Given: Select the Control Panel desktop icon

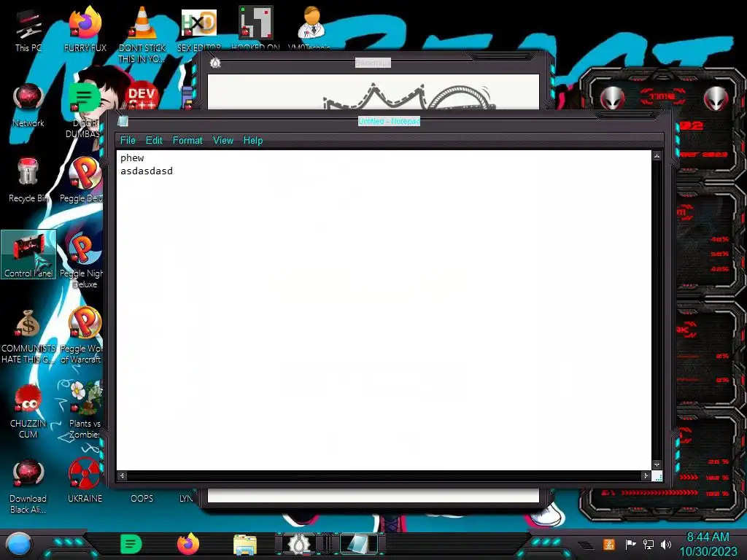Looking at the screenshot, I should click(x=28, y=254).
